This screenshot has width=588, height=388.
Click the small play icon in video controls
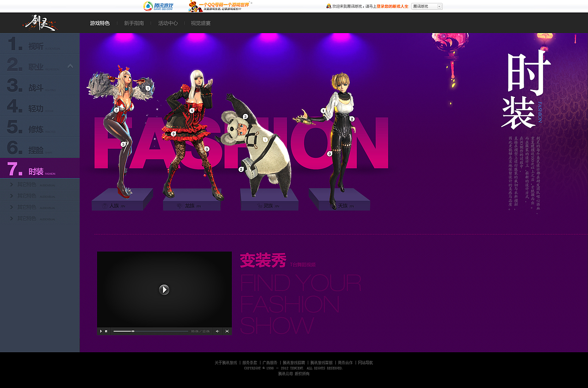click(x=101, y=331)
